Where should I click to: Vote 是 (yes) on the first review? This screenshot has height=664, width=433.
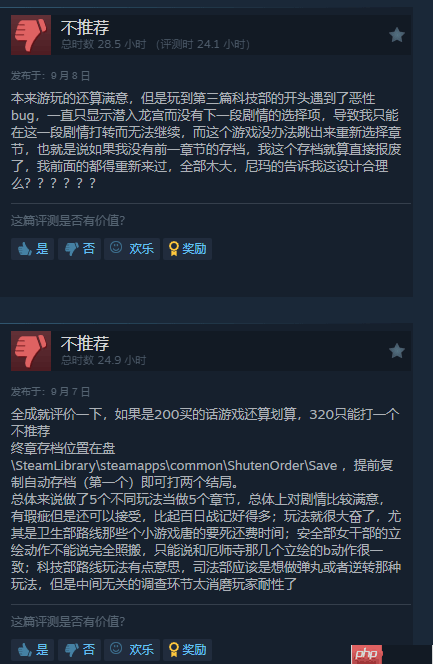pyautogui.click(x=33, y=249)
